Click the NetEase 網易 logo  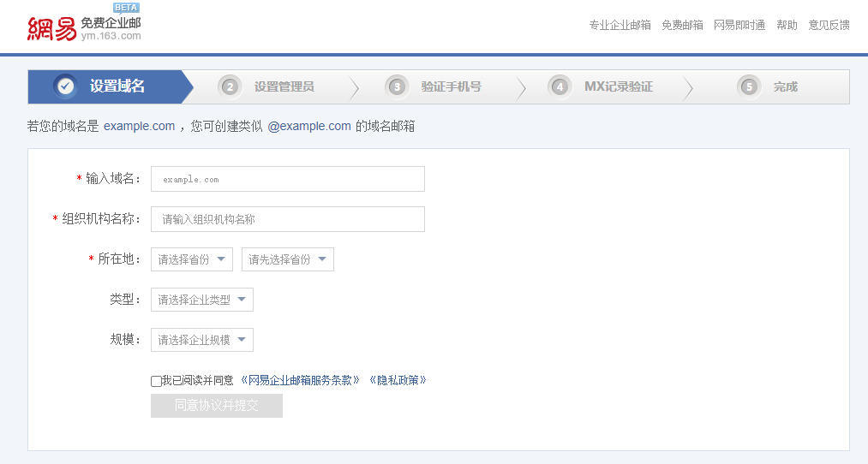pyautogui.click(x=51, y=29)
